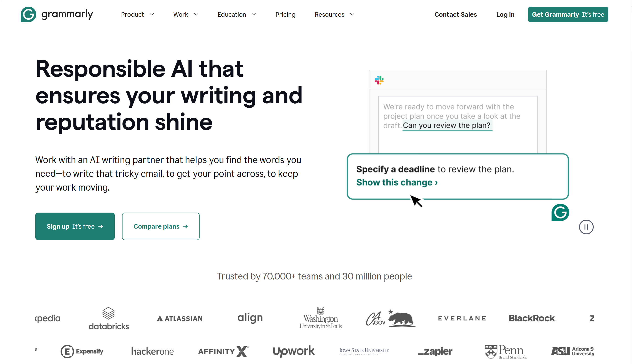Click the Compare plans button

(x=160, y=226)
